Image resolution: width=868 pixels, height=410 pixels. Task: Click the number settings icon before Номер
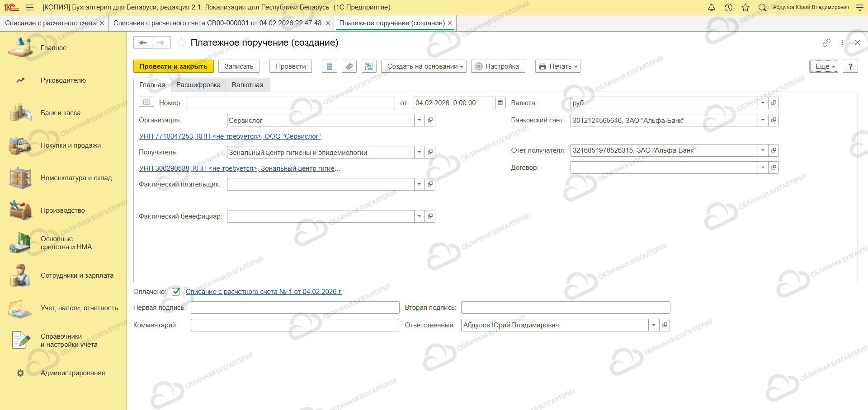tap(146, 102)
